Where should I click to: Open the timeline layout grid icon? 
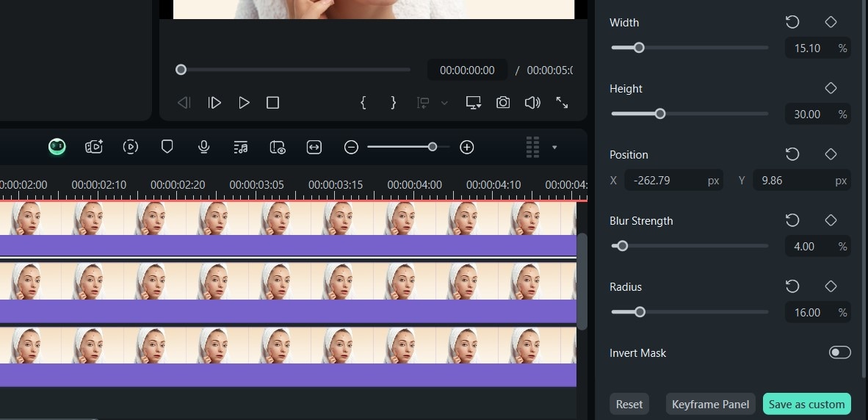click(x=532, y=147)
